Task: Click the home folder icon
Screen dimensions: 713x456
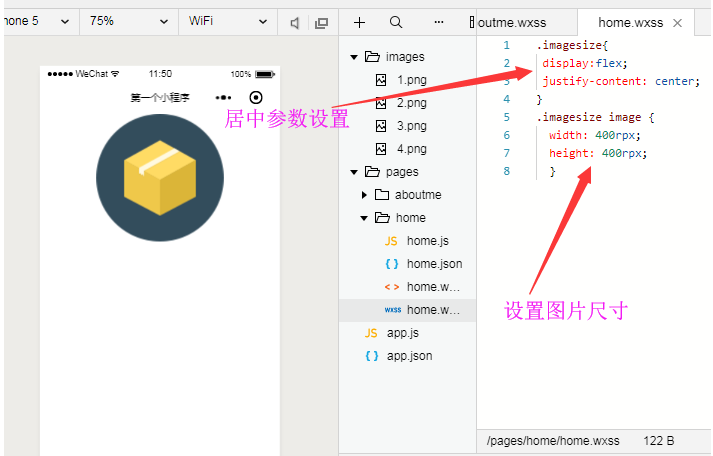Action: click(382, 218)
